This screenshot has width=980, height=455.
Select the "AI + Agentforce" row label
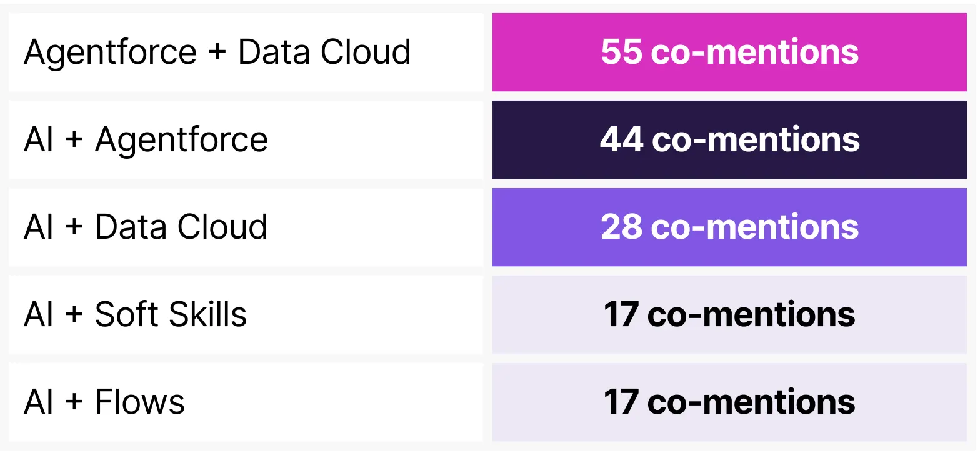pos(146,139)
